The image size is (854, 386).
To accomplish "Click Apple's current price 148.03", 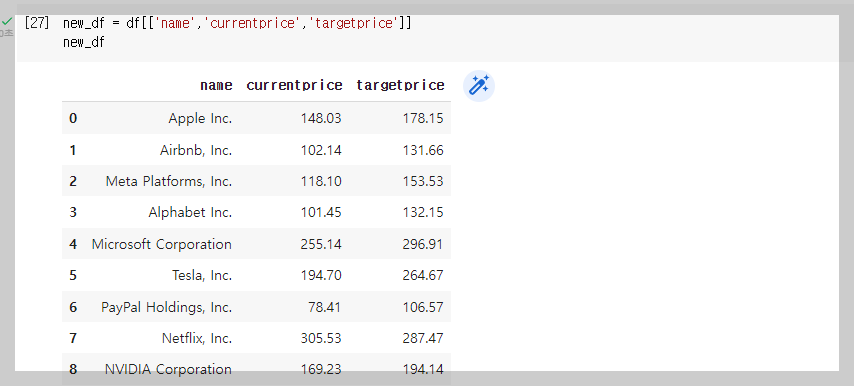I will [x=321, y=118].
